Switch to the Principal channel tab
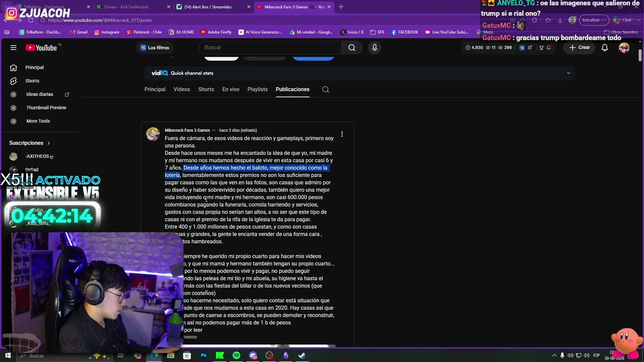 (155, 89)
